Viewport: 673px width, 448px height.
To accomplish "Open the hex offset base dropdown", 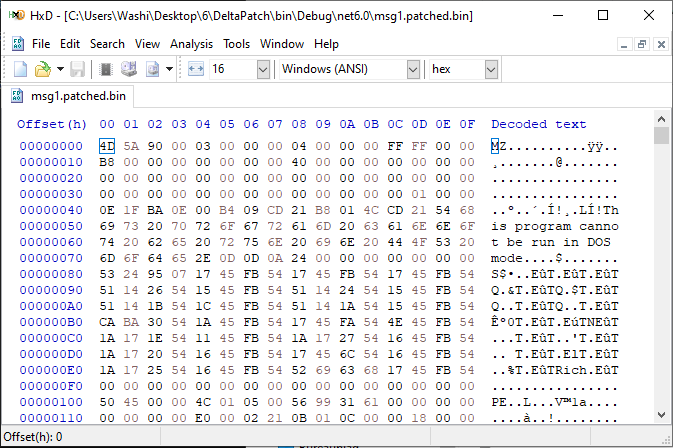I will [x=491, y=69].
